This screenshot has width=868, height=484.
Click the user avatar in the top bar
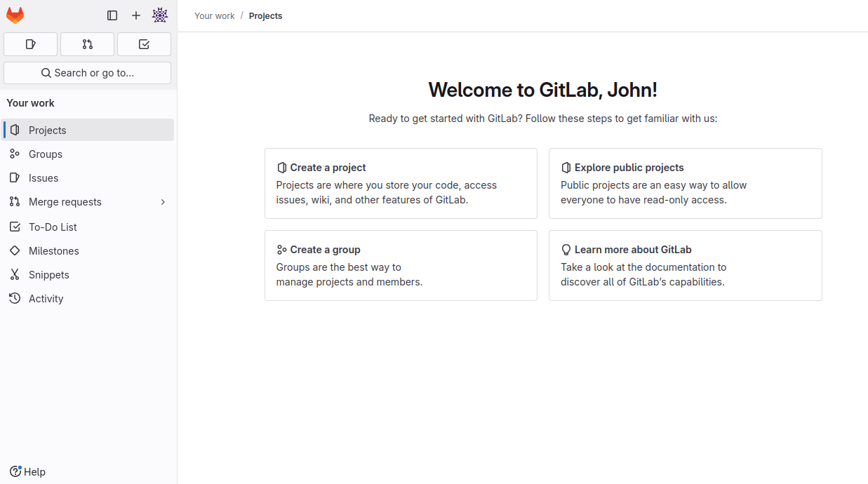click(160, 15)
